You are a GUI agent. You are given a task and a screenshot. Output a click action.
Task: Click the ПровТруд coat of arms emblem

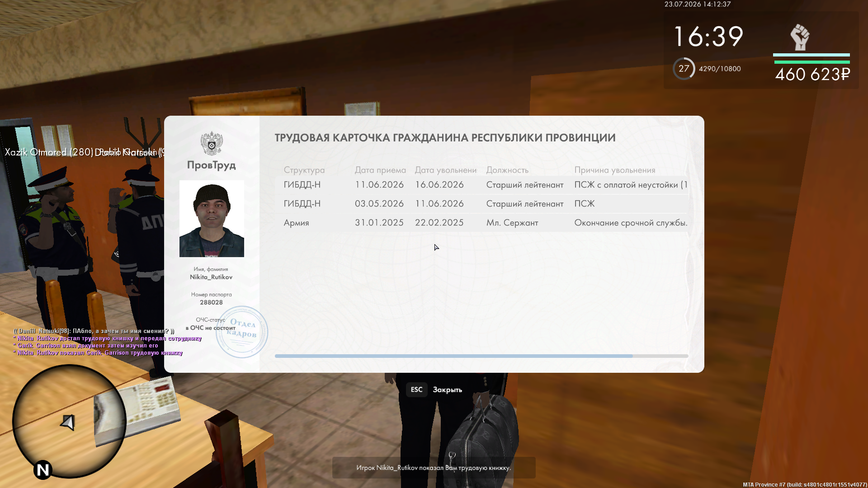[212, 143]
